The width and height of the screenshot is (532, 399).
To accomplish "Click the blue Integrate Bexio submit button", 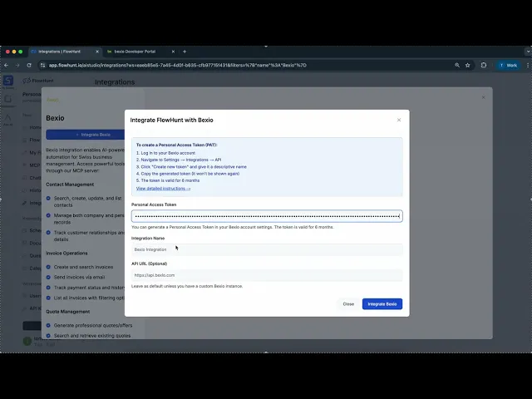I will (382, 304).
